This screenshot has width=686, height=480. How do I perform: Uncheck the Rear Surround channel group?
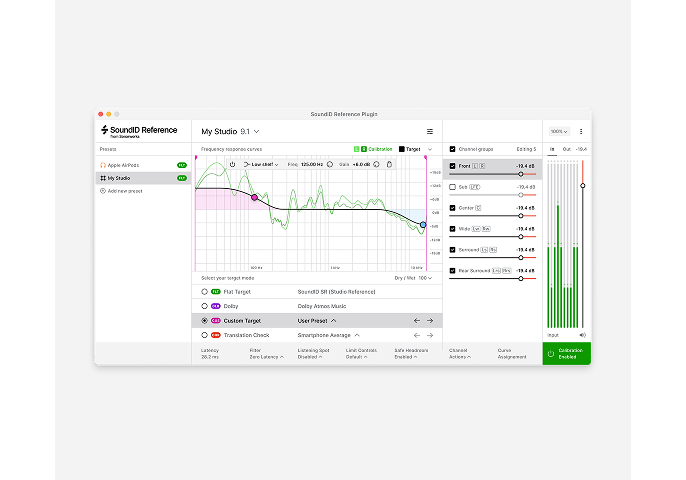tap(452, 271)
